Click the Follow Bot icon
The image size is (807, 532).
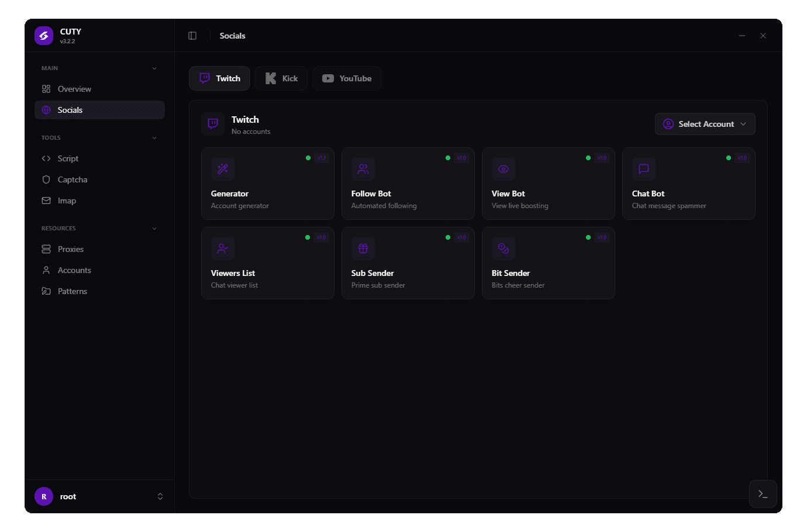tap(363, 169)
